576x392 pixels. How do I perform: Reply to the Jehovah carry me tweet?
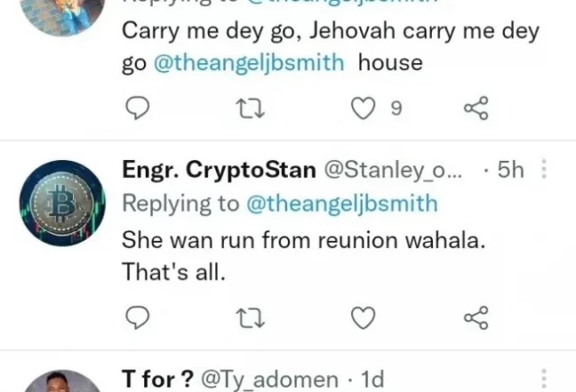coord(136,110)
